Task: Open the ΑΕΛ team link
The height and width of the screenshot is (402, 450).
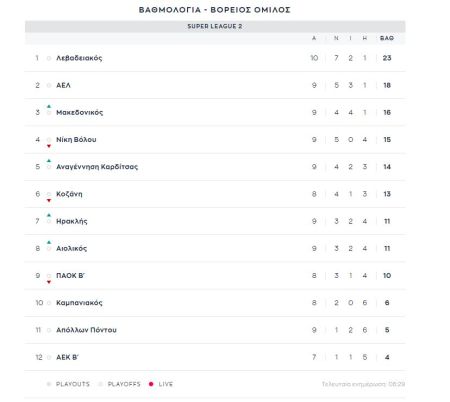Action: pyautogui.click(x=63, y=85)
